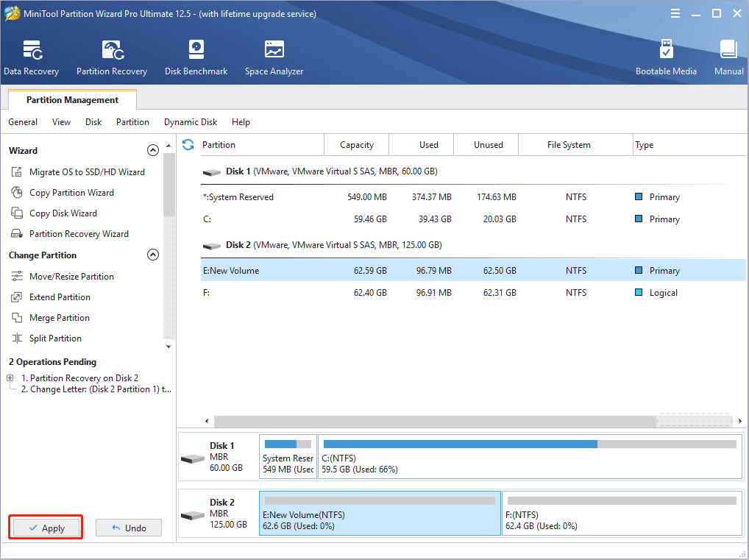
Task: Open the General menu
Action: (23, 122)
